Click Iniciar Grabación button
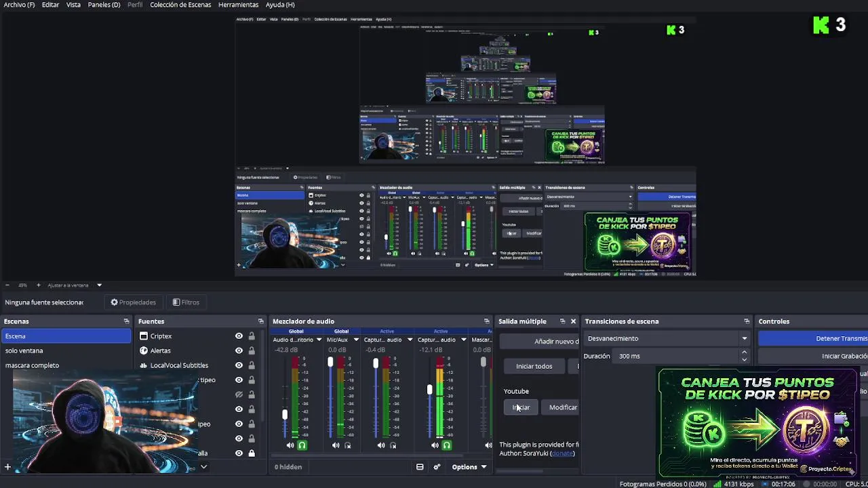 813,356
